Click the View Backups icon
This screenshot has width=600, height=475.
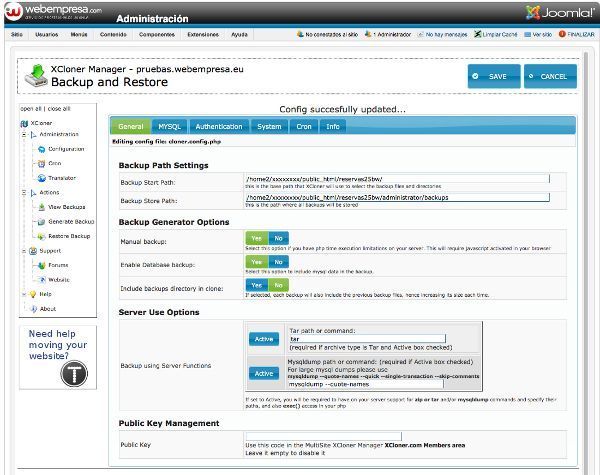(41, 207)
